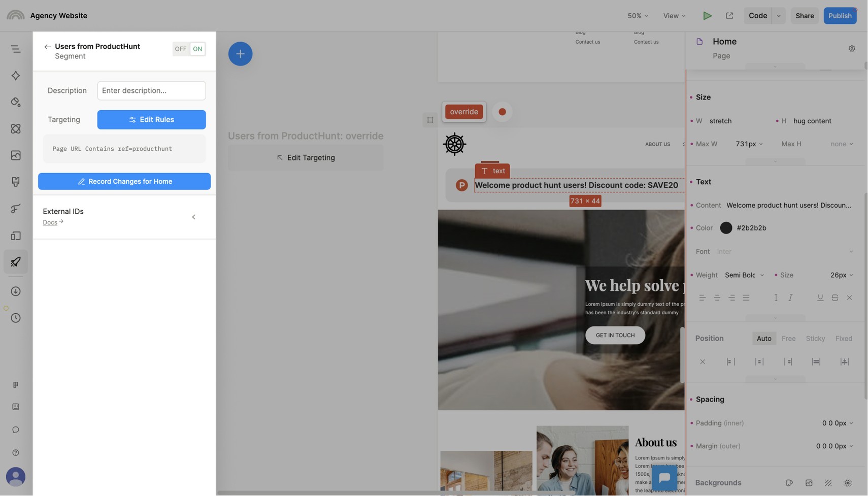Switch segment toggle to ON
868x496 pixels.
tap(197, 49)
